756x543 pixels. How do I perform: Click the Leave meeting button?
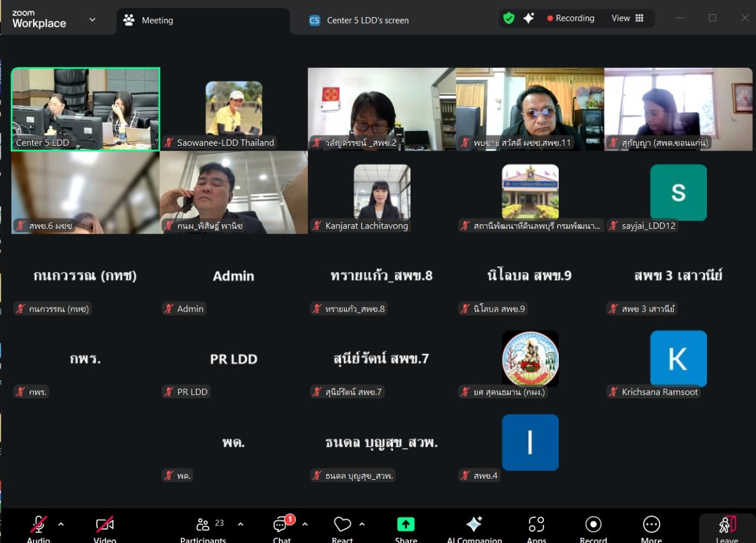726,526
